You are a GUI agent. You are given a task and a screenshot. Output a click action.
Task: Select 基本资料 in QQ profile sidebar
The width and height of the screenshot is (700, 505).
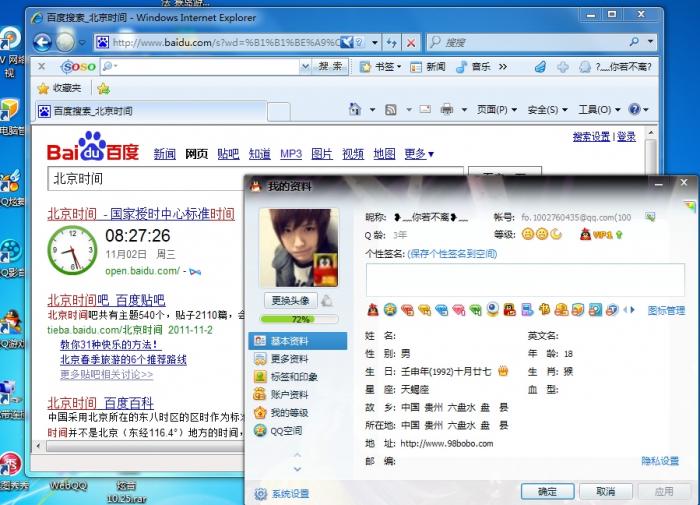[x=298, y=341]
